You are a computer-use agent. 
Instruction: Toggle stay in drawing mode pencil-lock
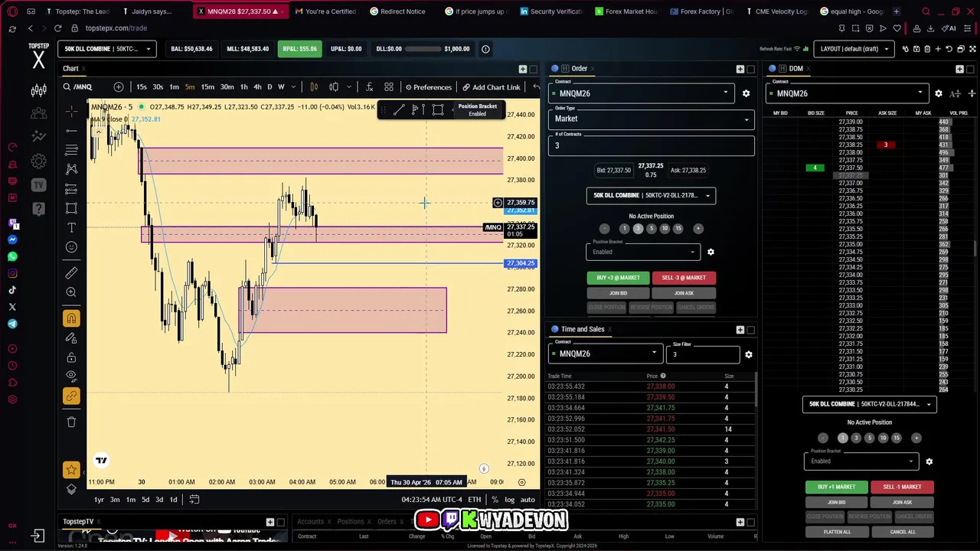click(71, 338)
